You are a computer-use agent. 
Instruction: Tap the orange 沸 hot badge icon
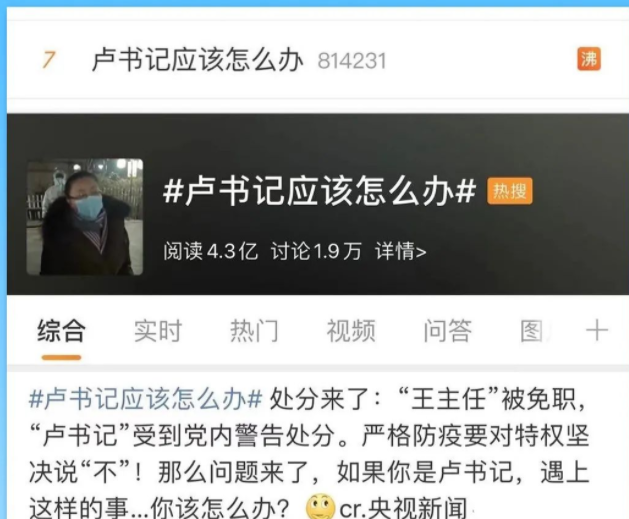pyautogui.click(x=589, y=59)
